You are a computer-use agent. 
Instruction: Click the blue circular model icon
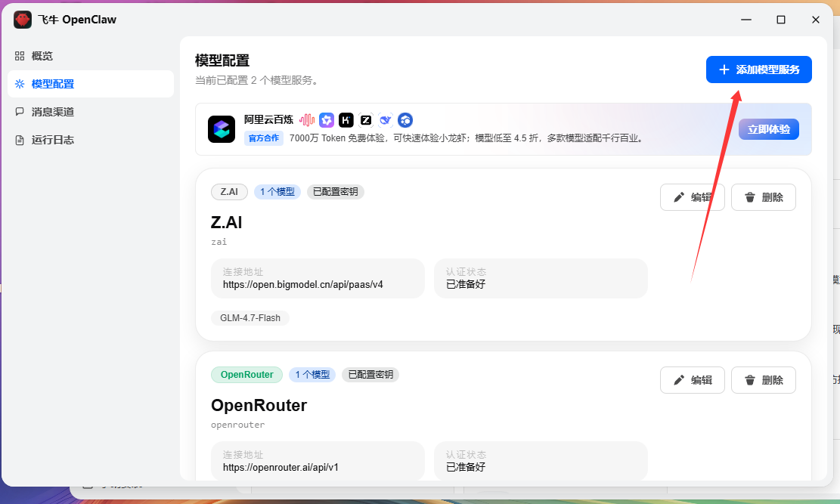point(405,120)
